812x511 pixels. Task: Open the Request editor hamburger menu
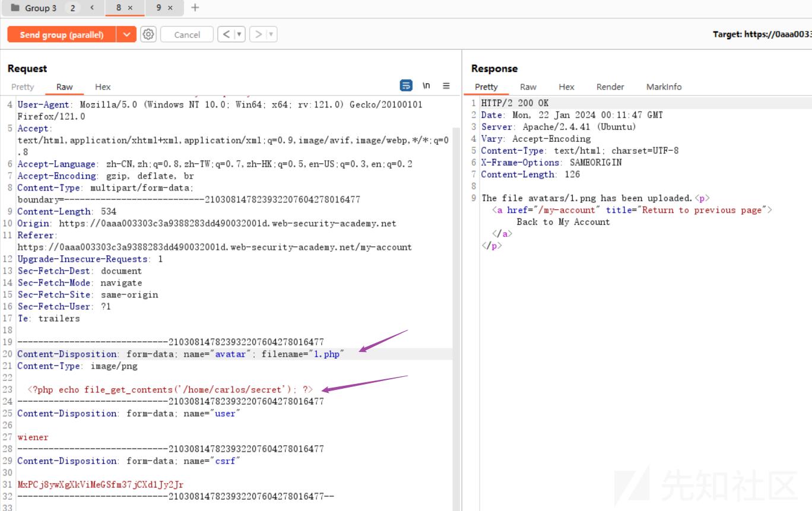coord(446,85)
